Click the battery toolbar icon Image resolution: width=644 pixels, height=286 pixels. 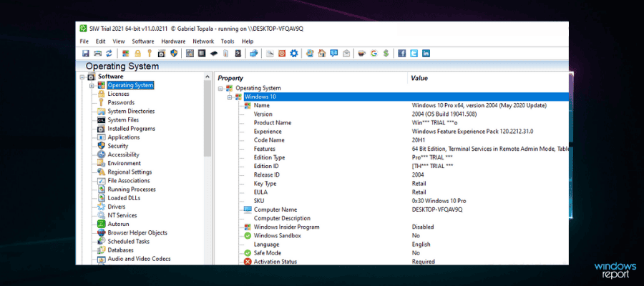pos(225,54)
